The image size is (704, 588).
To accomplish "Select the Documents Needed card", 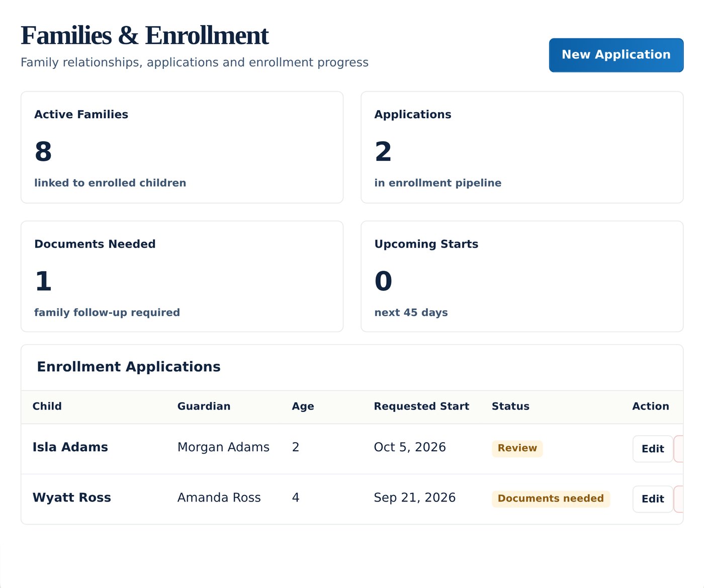I will coord(182,276).
